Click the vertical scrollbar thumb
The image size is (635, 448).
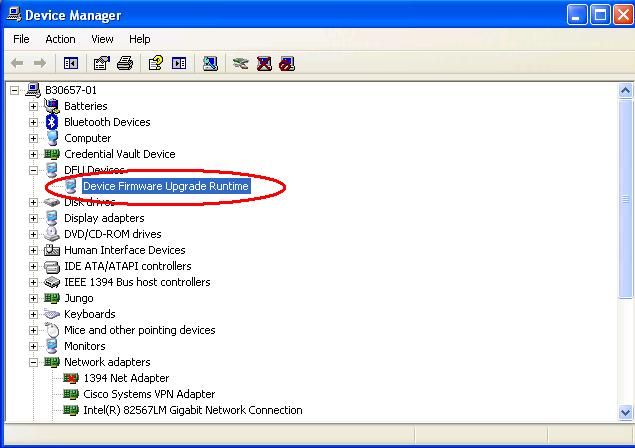(x=625, y=198)
